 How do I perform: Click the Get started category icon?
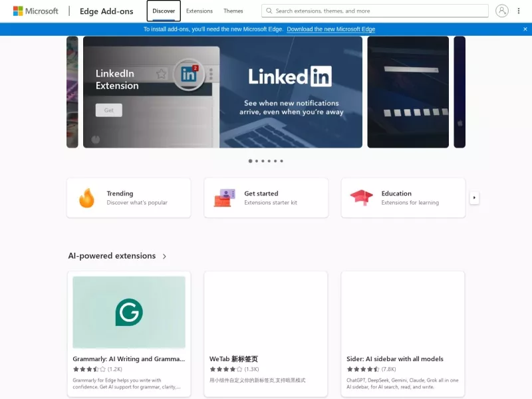[x=224, y=198]
